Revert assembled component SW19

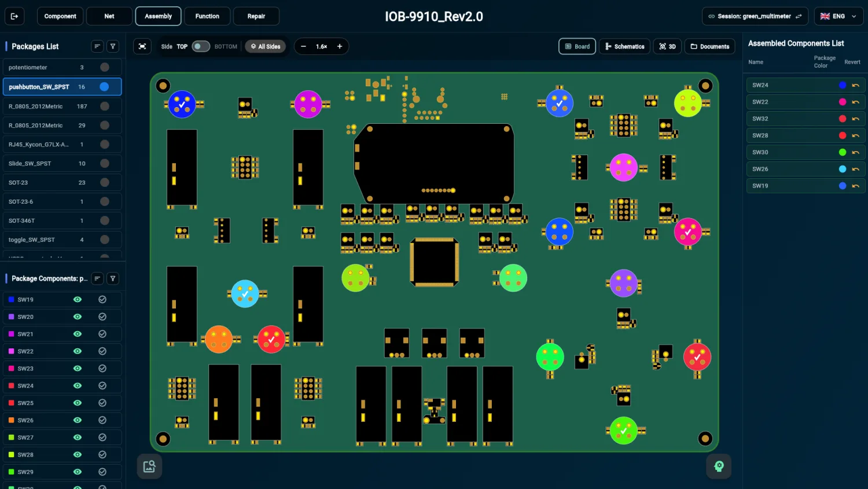[x=855, y=186]
